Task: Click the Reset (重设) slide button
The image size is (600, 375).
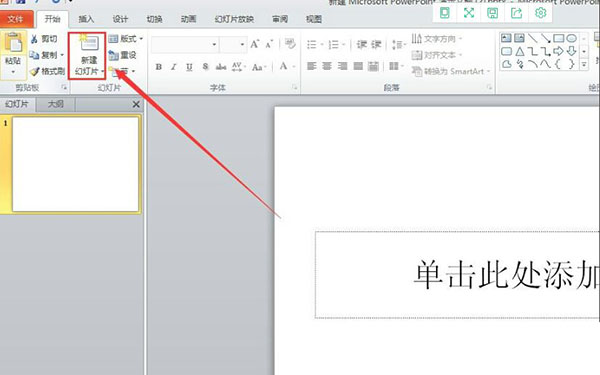Action: (122, 55)
